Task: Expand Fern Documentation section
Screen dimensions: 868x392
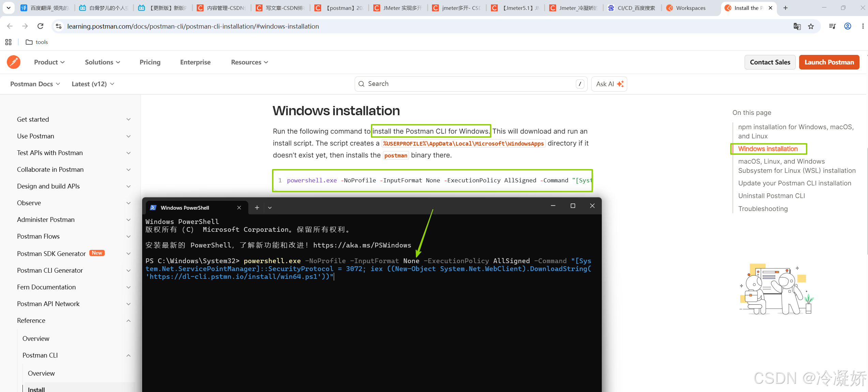Action: [74, 287]
